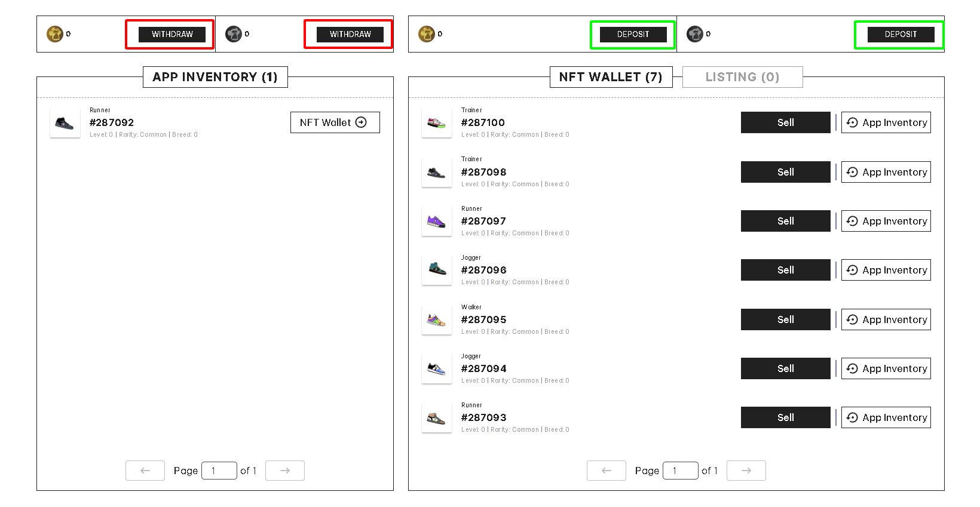The image size is (980, 507).
Task: Go to next page in App Inventory
Action: 285,471
